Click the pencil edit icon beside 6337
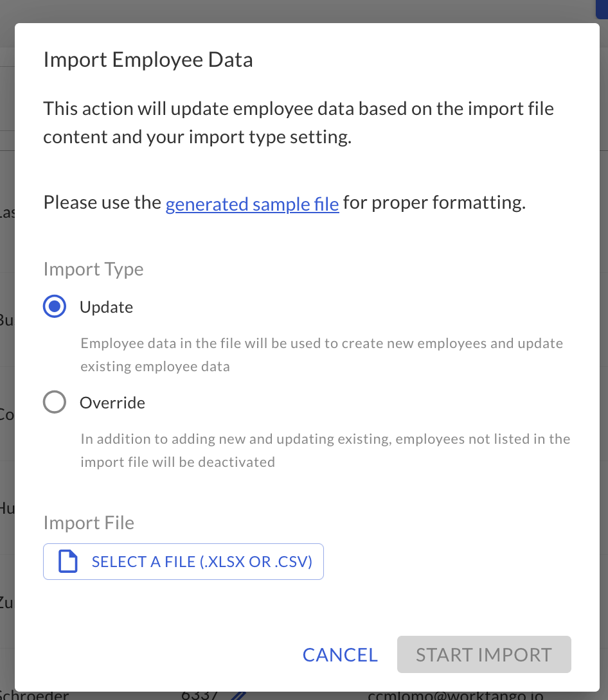The width and height of the screenshot is (608, 700). [x=238, y=695]
